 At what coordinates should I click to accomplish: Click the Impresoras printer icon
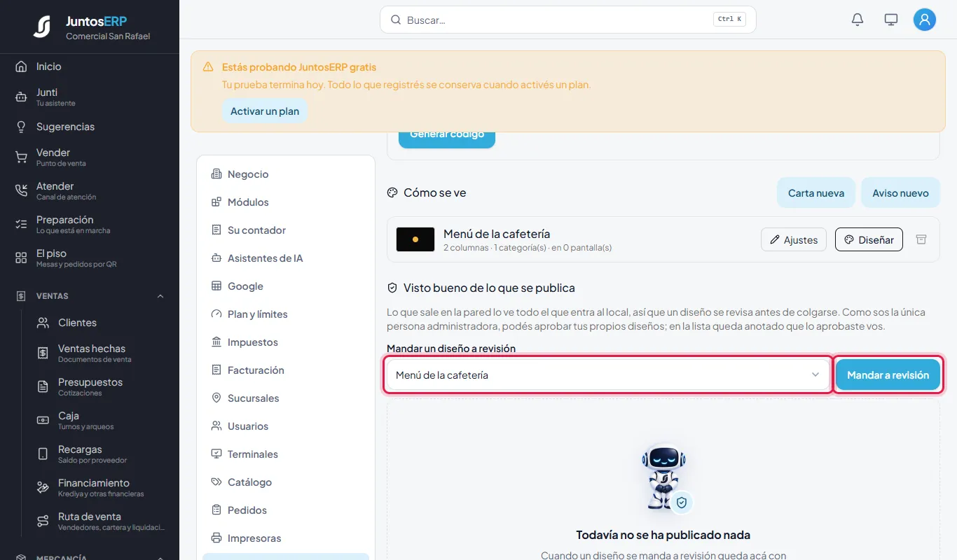point(216,538)
